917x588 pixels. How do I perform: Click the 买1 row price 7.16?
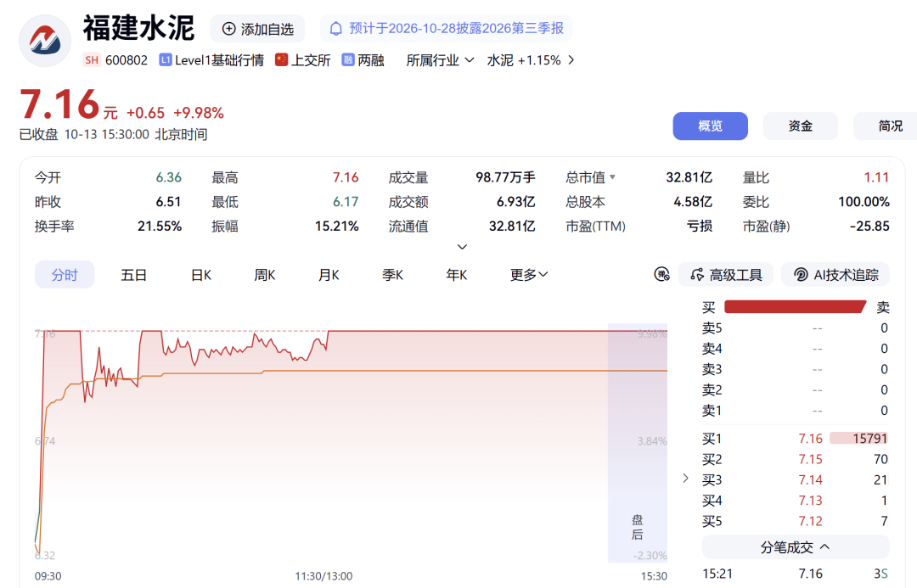tap(810, 439)
